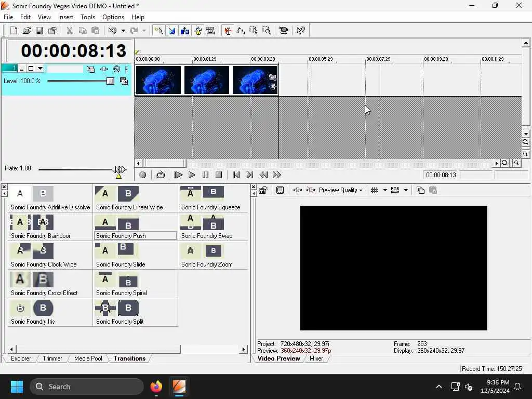Go to start of project button
This screenshot has height=399, width=532.
coord(236,175)
